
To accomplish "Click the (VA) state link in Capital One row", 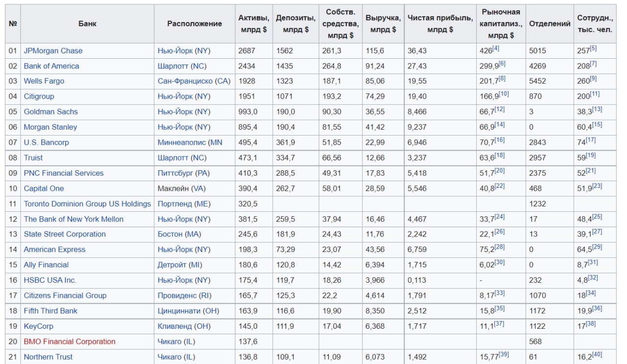I will point(198,188).
